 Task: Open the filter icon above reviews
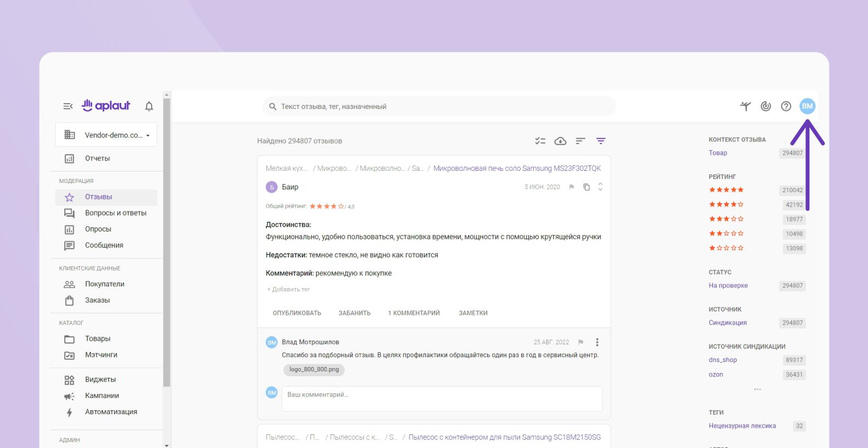click(x=601, y=141)
